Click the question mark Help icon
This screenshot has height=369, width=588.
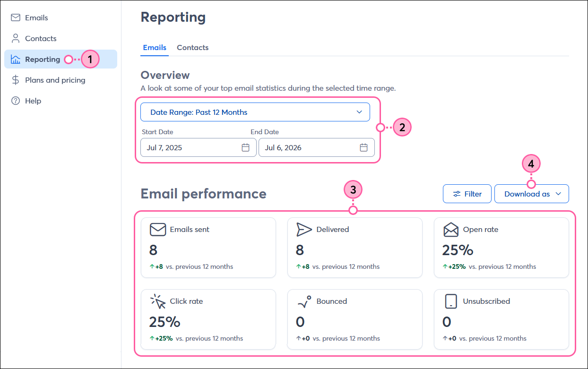[x=16, y=101]
